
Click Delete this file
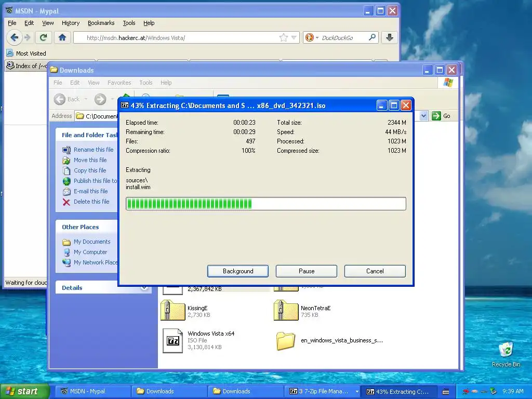[x=91, y=202]
